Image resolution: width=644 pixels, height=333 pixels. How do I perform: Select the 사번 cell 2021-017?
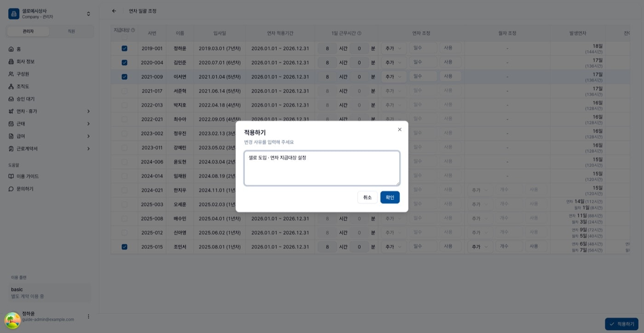click(152, 91)
